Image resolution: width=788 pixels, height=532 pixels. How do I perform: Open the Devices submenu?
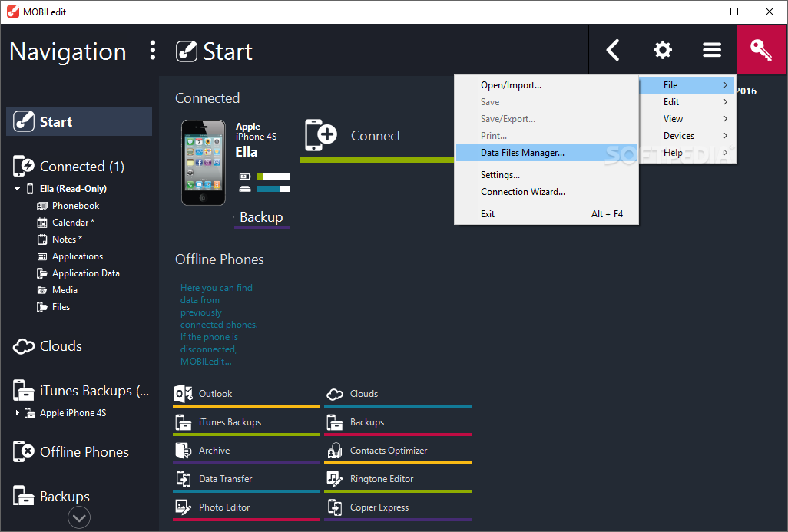click(x=687, y=136)
